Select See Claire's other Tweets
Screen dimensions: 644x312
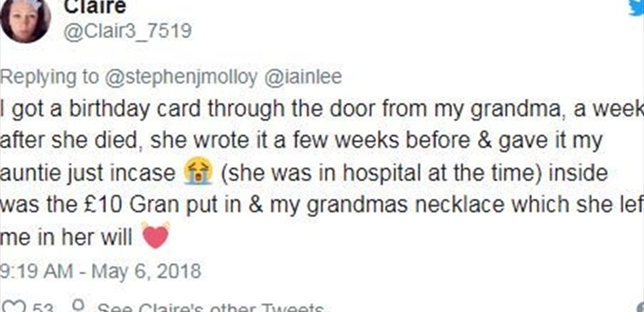point(210,307)
